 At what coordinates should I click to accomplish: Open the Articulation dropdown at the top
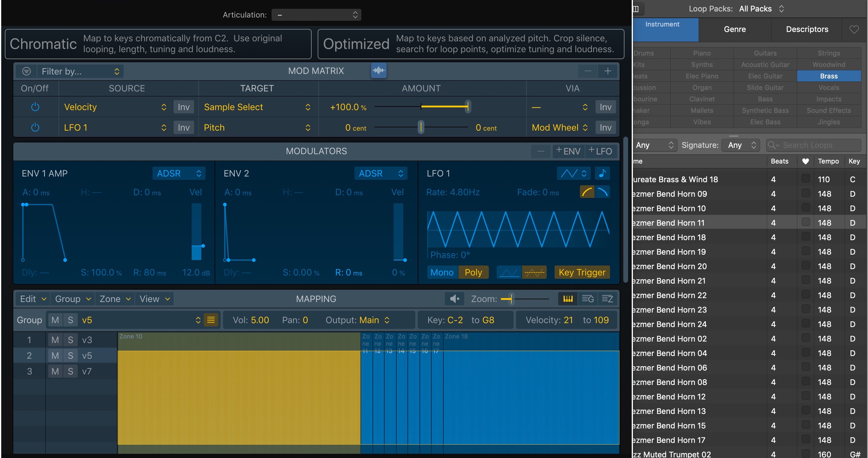coord(316,14)
